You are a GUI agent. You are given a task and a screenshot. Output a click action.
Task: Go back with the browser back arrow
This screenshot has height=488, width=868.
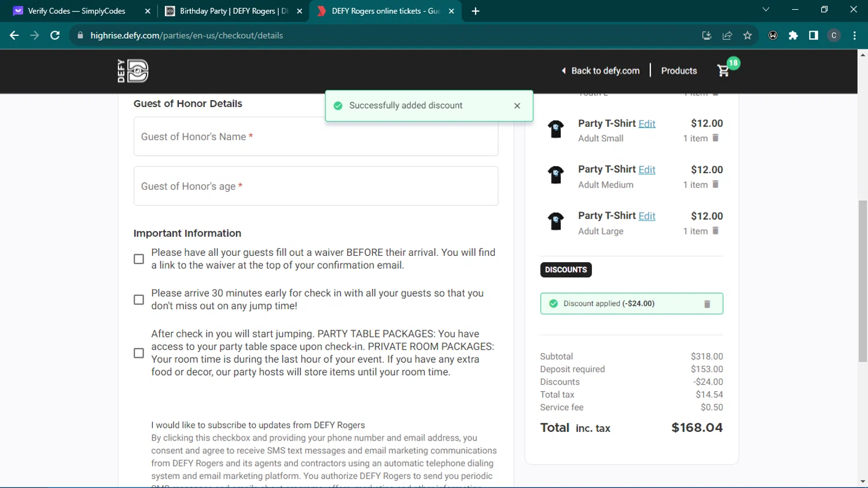(14, 35)
